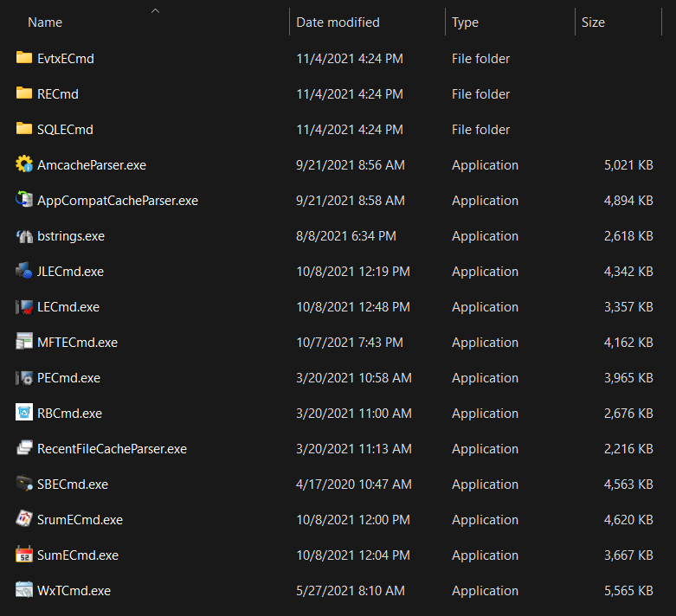The width and height of the screenshot is (676, 616).
Task: Select the bstrings.exe file name
Action: coord(71,236)
